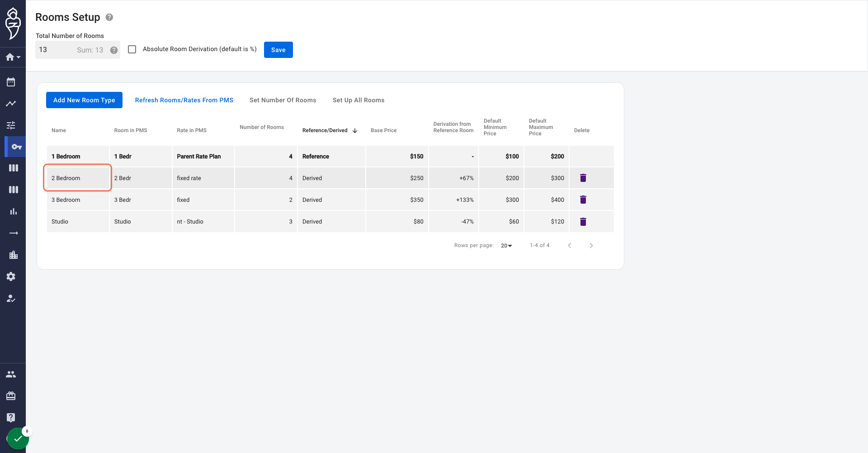Open the city building icon in sidebar
Viewport: 868px width, 453px height.
click(14, 255)
